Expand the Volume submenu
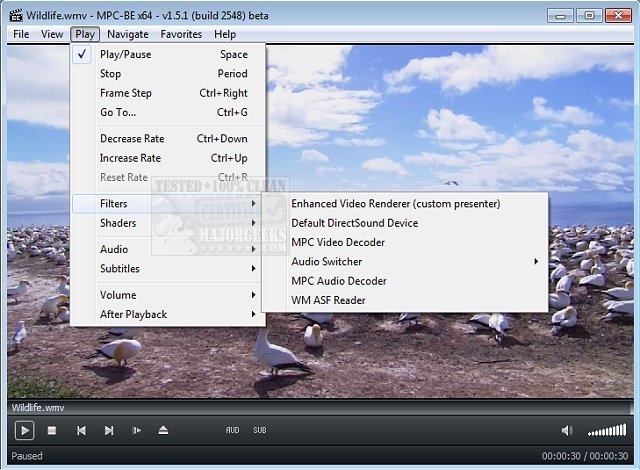 click(168, 295)
